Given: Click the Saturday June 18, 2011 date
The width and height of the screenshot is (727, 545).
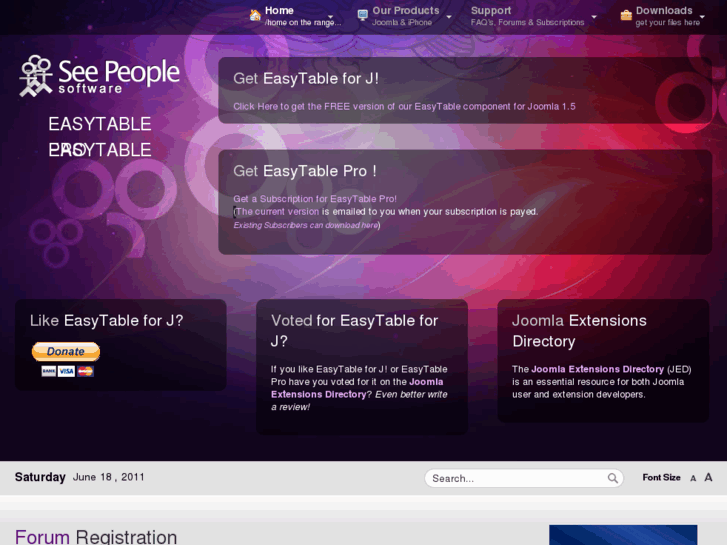Looking at the screenshot, I should tap(80, 477).
